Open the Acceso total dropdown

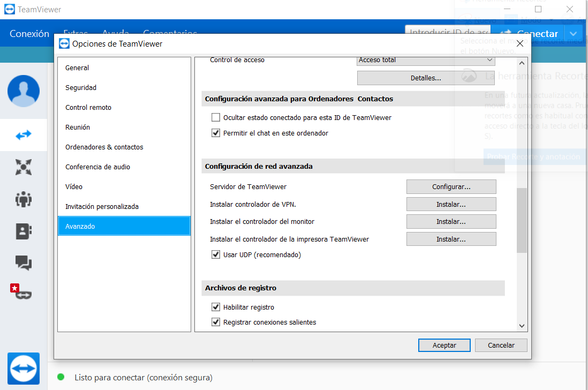(x=426, y=60)
